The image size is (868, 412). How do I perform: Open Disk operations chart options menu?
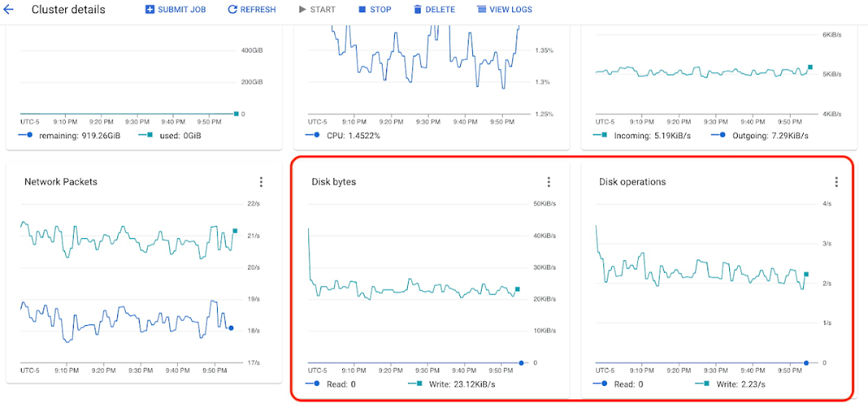(836, 182)
